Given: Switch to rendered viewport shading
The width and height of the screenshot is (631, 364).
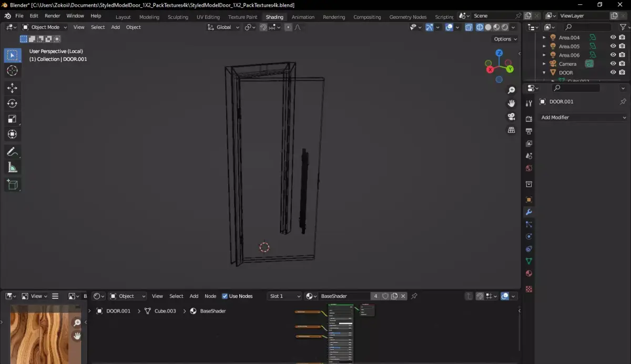Looking at the screenshot, I should click(x=505, y=27).
